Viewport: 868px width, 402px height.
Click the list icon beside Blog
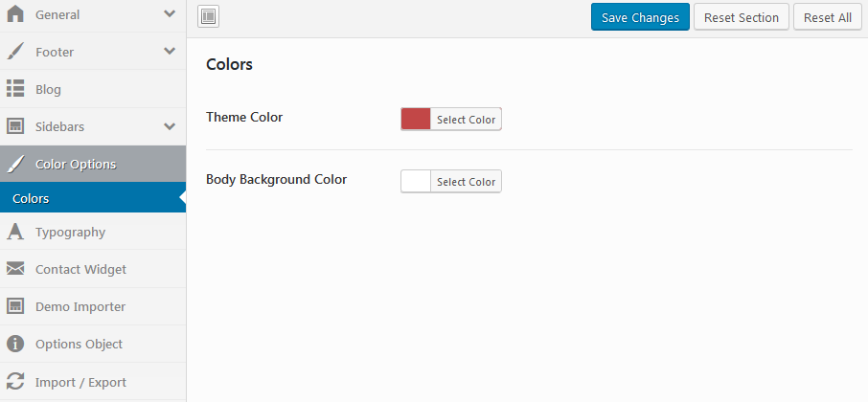click(x=15, y=89)
